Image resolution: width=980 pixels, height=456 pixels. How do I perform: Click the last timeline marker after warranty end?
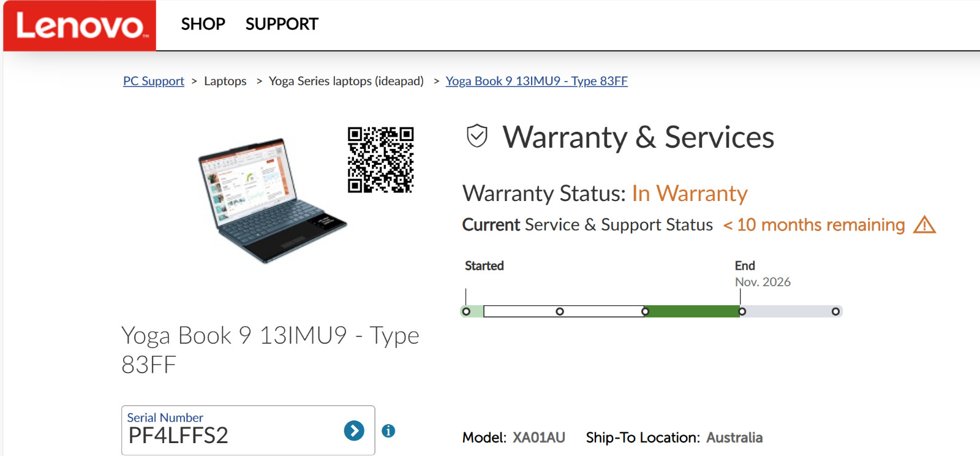[x=835, y=311]
